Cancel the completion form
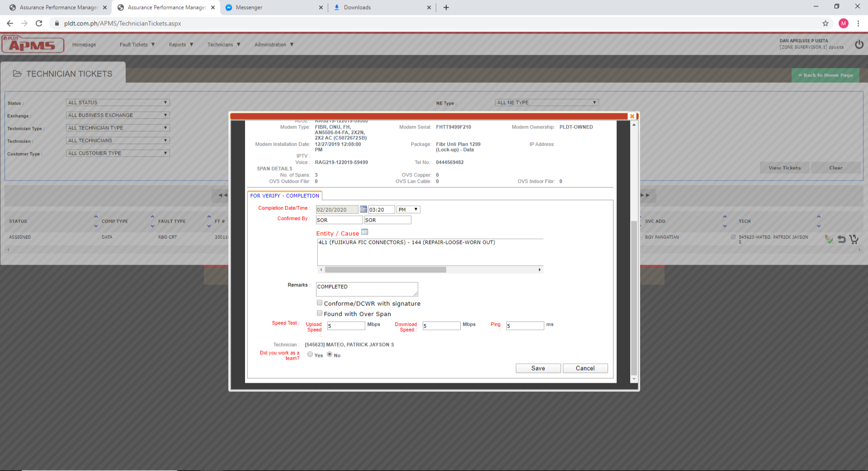Image resolution: width=868 pixels, height=471 pixels. 585,368
